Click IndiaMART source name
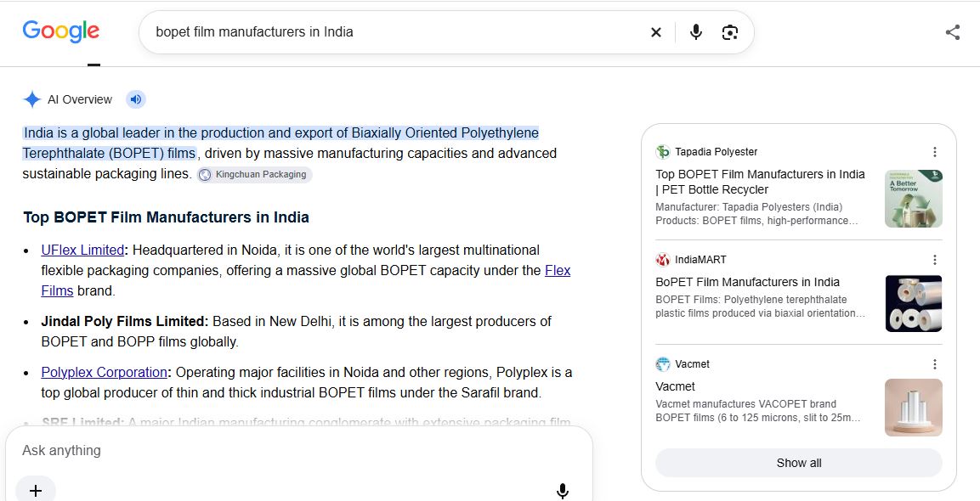This screenshot has height=501, width=980. click(700, 259)
